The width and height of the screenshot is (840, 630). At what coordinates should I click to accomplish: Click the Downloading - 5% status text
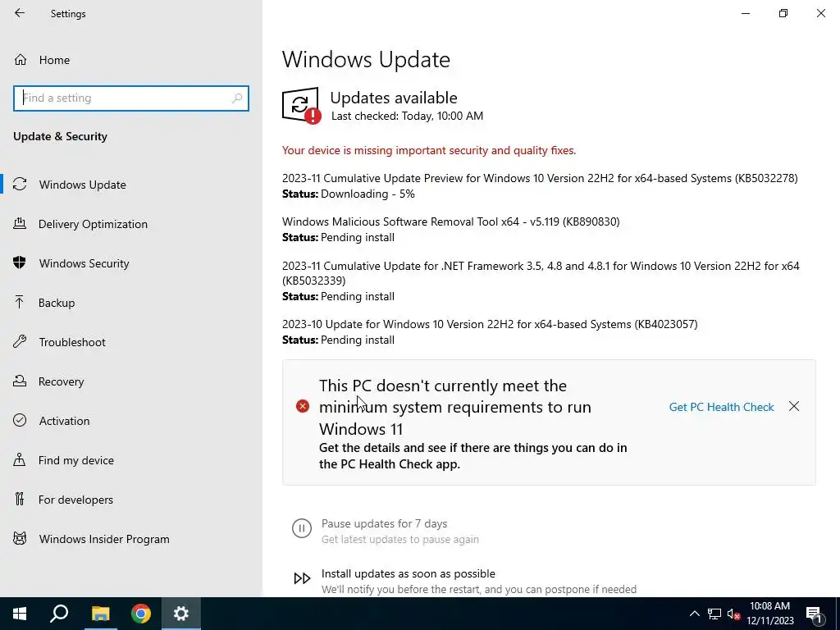(x=367, y=194)
